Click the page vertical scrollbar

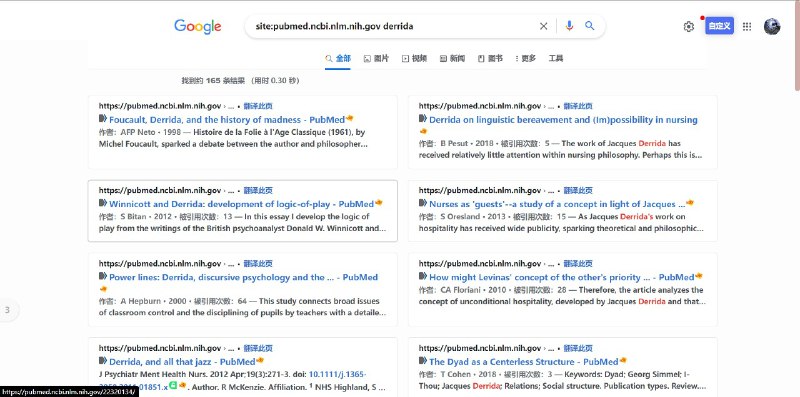(x=797, y=46)
